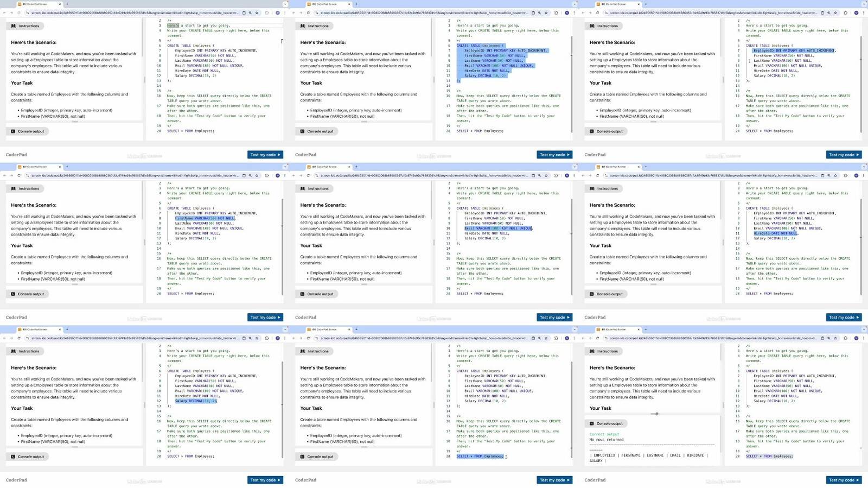Screen dimensions: 868x488
Task: Open profile avatar where Email line is highlighted
Action: tap(567, 175)
